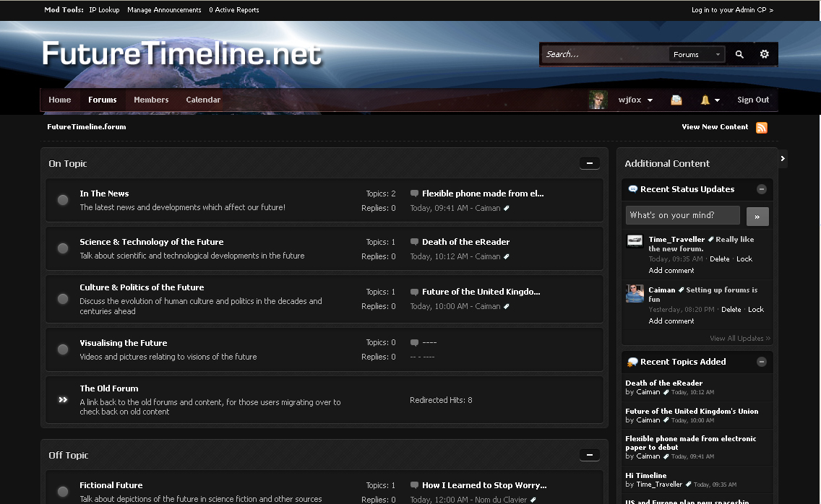821x504 pixels.
Task: Click the wjfox user avatar
Action: [x=598, y=100]
